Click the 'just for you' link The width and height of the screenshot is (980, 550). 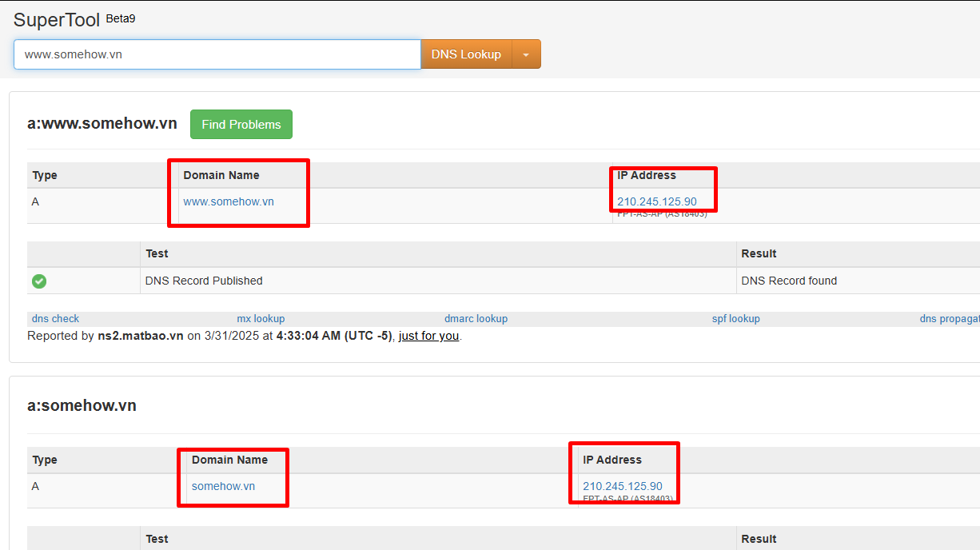(428, 336)
